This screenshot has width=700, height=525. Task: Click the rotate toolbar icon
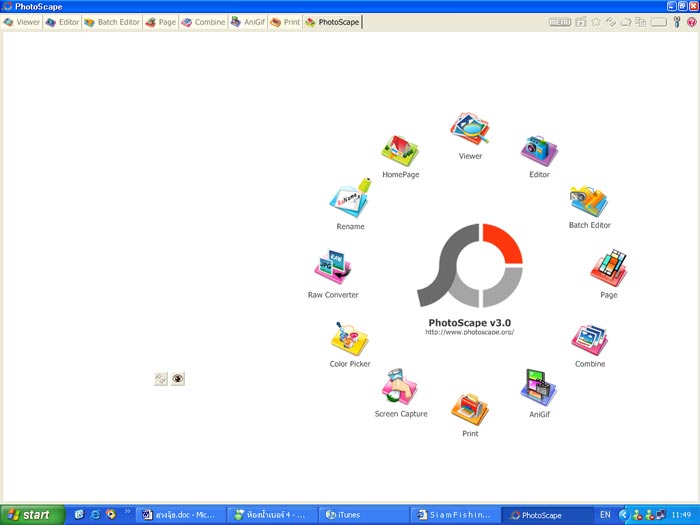[x=611, y=22]
